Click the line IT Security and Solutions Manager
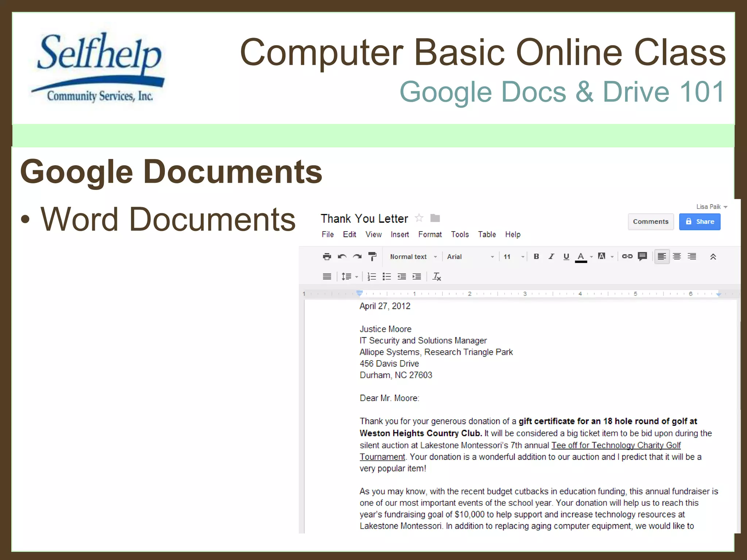747x560 pixels. point(423,341)
